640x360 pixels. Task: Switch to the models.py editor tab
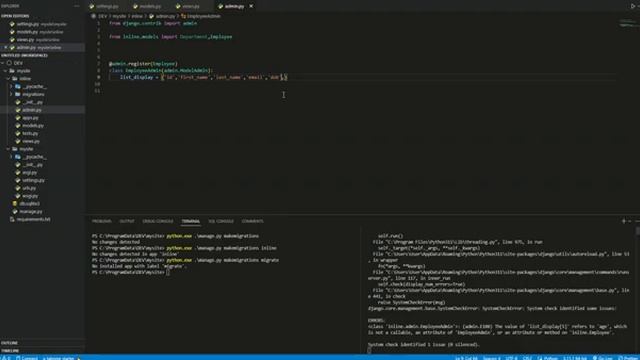coord(150,6)
